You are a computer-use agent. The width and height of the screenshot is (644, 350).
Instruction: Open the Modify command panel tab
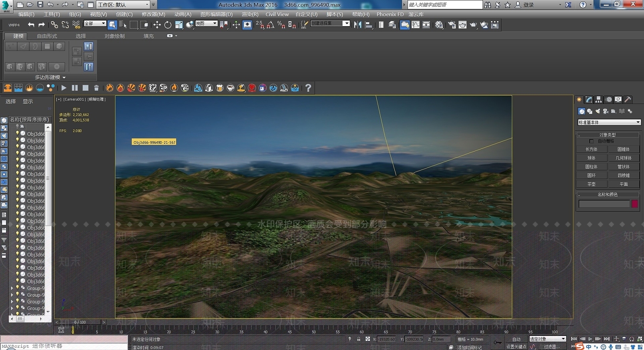click(589, 99)
